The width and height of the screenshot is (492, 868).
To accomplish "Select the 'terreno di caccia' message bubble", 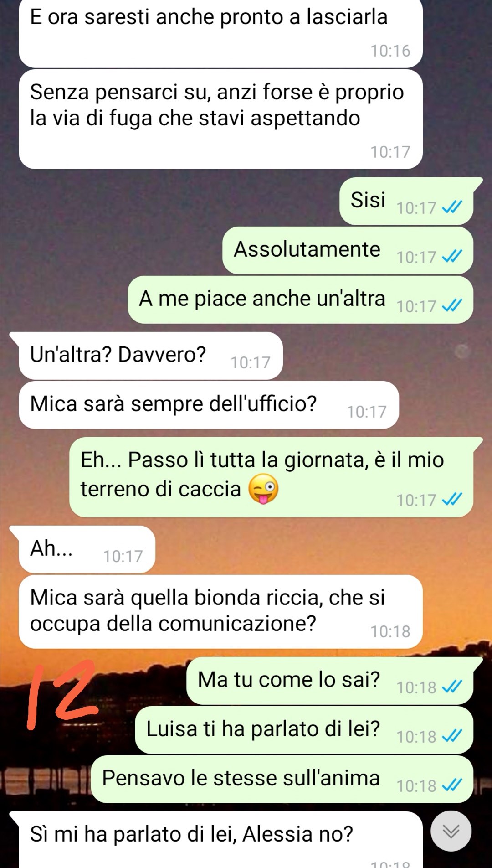I will tap(271, 477).
